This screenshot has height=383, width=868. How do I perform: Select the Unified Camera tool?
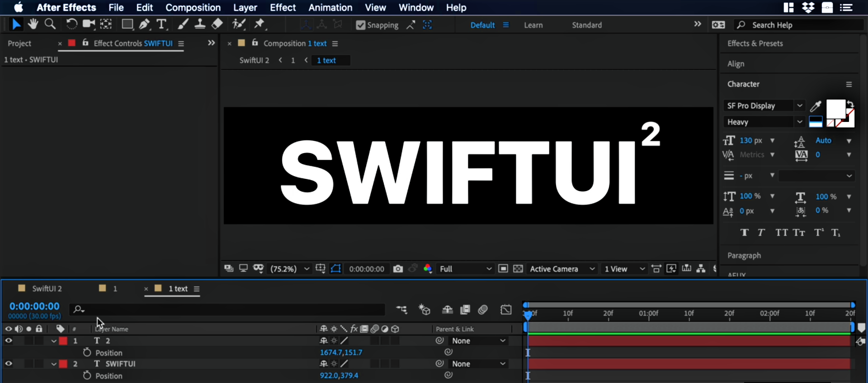click(x=89, y=24)
